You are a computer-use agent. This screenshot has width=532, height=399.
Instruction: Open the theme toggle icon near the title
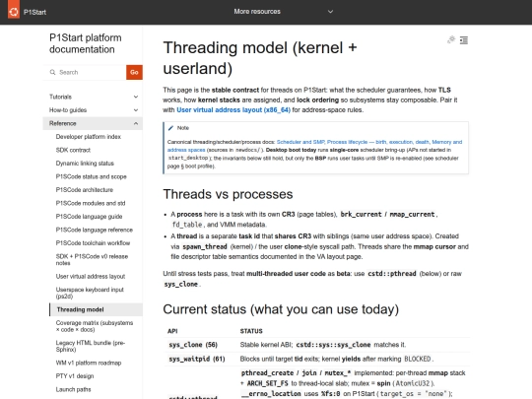point(451,39)
